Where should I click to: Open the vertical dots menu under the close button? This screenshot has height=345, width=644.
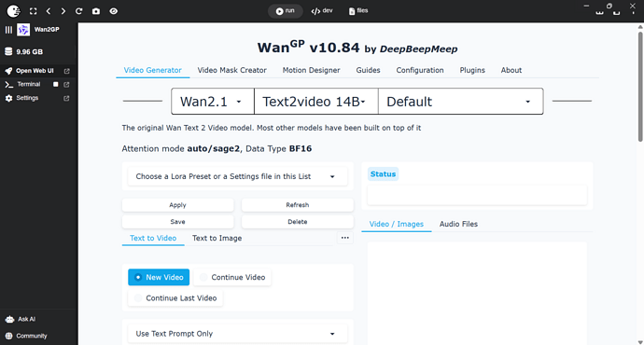633,13
